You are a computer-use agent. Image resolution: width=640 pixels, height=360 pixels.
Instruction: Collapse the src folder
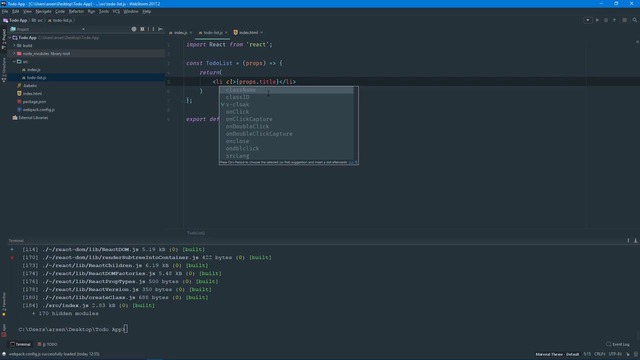click(14, 62)
